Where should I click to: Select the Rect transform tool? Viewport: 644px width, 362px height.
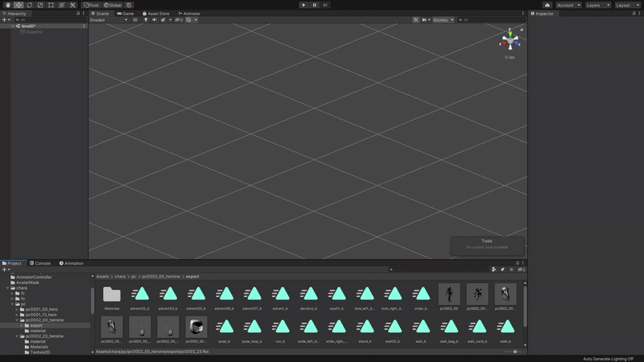51,5
